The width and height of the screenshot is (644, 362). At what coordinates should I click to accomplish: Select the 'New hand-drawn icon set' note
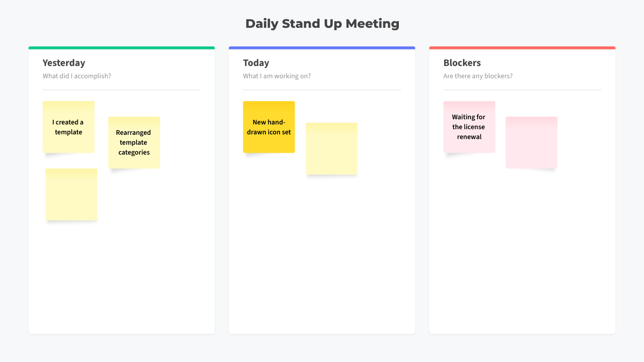pos(269,127)
